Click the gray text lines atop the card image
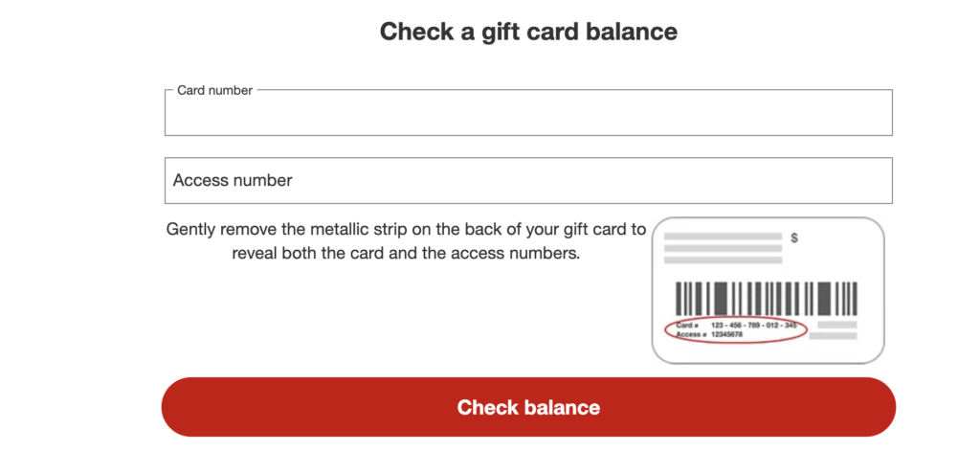 (723, 247)
